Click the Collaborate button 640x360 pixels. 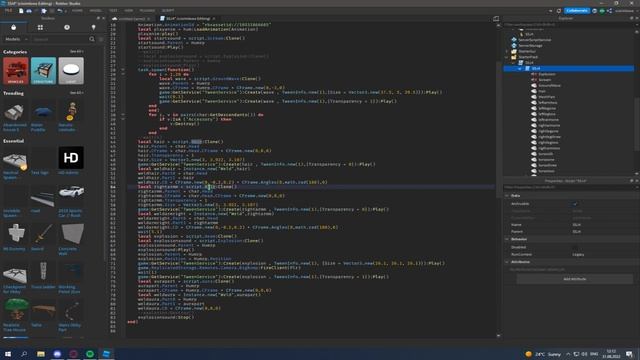[577, 11]
